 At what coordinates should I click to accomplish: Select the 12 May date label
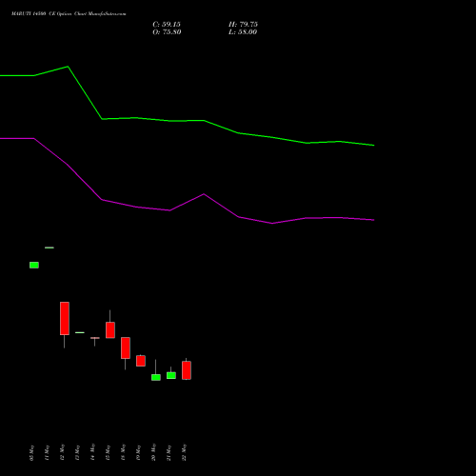point(62,452)
